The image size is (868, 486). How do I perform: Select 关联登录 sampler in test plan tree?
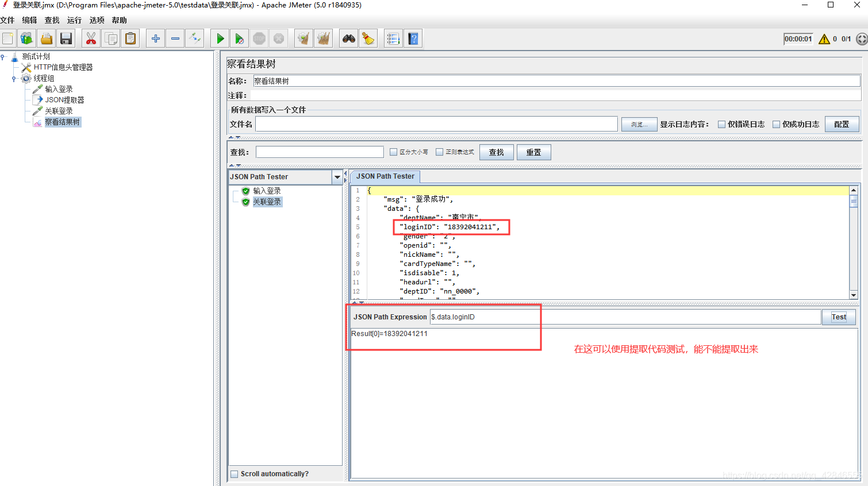pyautogui.click(x=59, y=111)
